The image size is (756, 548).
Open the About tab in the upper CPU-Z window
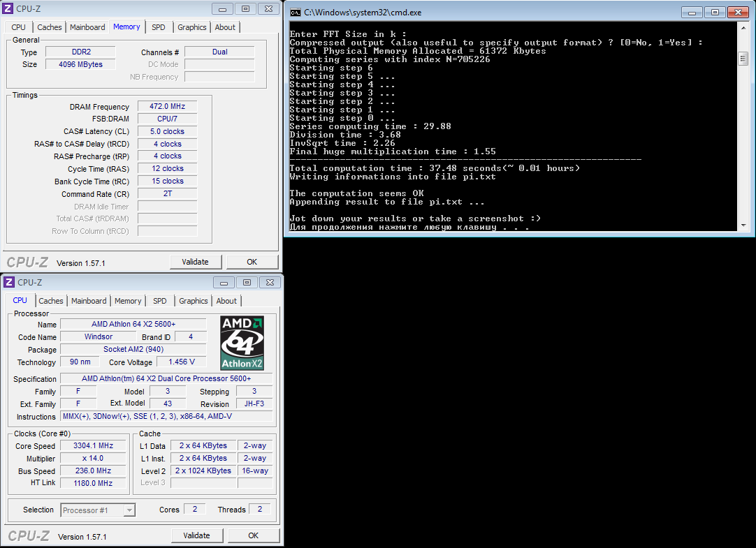point(225,27)
